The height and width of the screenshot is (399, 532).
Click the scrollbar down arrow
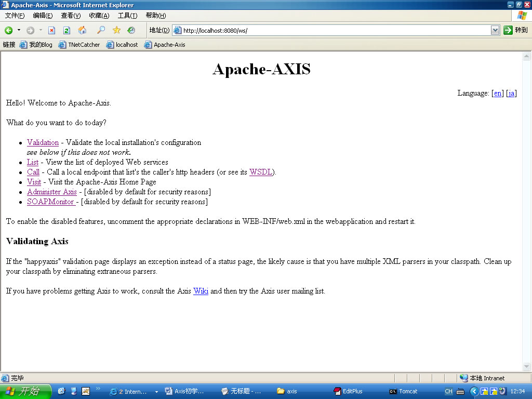[x=527, y=366]
